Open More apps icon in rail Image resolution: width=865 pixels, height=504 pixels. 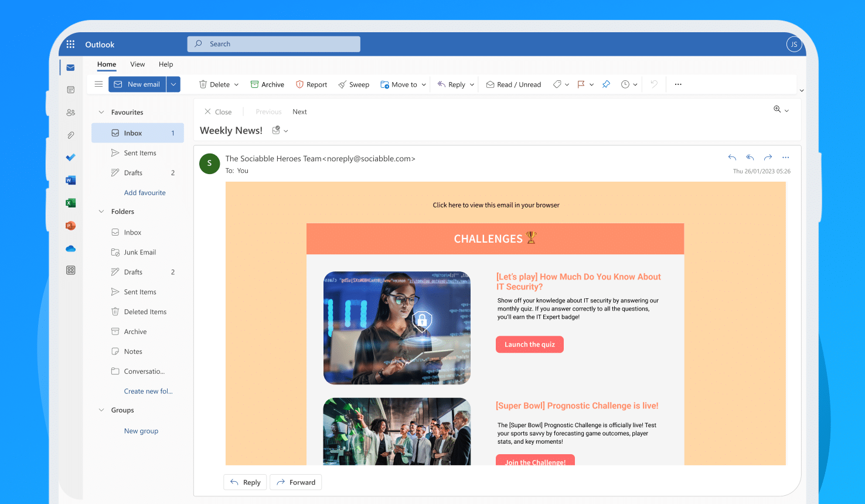pos(70,270)
